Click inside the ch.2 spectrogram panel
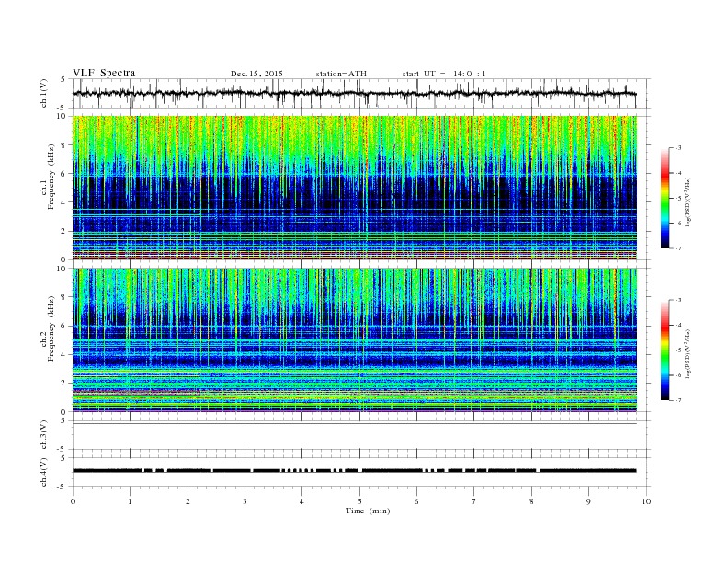This screenshot has width=728, height=563. point(354,339)
